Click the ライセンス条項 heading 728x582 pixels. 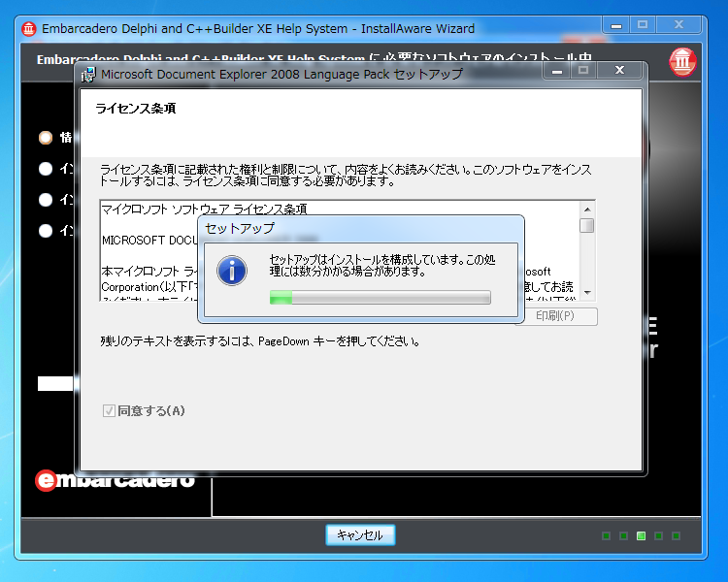pyautogui.click(x=136, y=109)
